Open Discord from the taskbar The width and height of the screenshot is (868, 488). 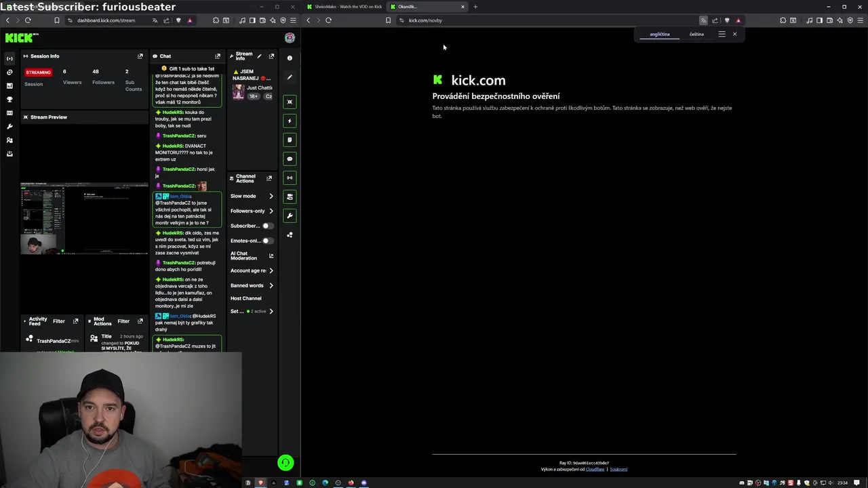click(363, 483)
